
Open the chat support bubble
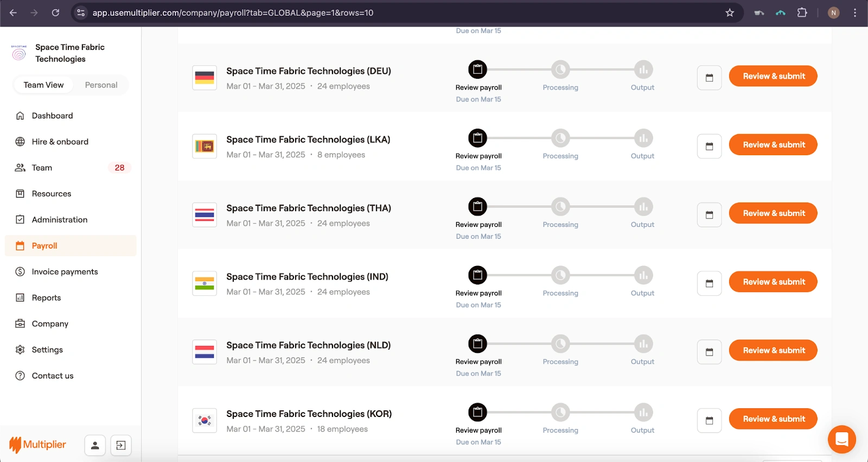coord(841,439)
